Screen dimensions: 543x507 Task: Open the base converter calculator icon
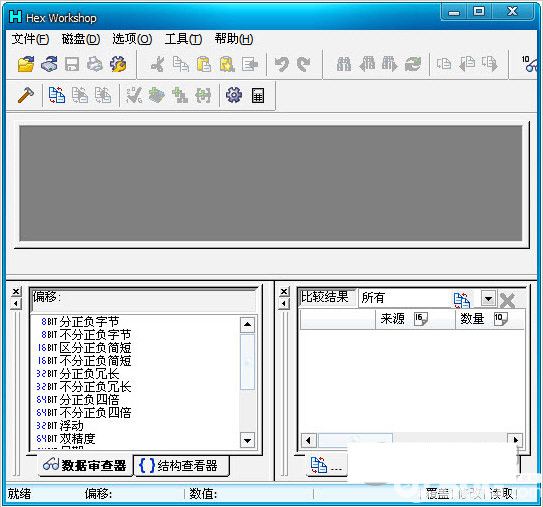point(258,96)
